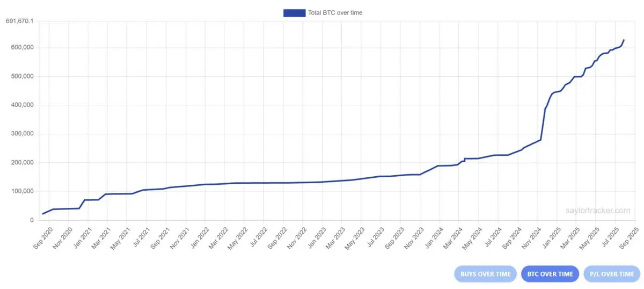This screenshot has width=644, height=289.
Task: Click the 100,000 y-axis label
Action: (22, 191)
